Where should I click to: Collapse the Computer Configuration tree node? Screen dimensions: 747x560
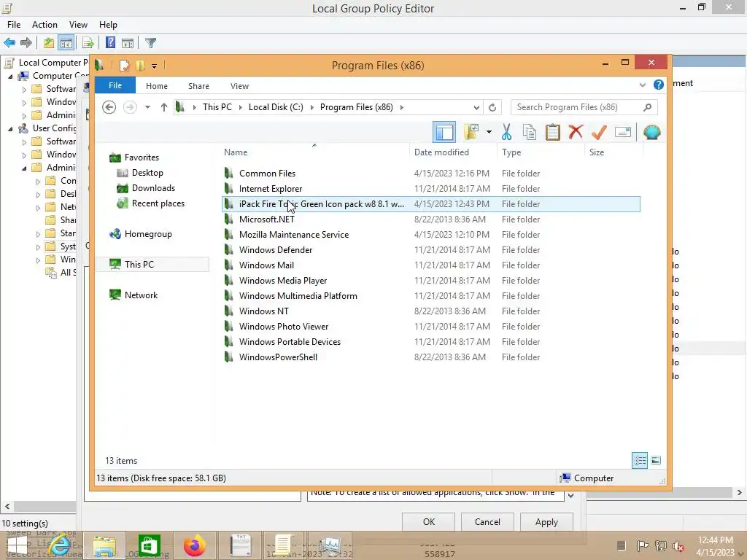pyautogui.click(x=10, y=76)
